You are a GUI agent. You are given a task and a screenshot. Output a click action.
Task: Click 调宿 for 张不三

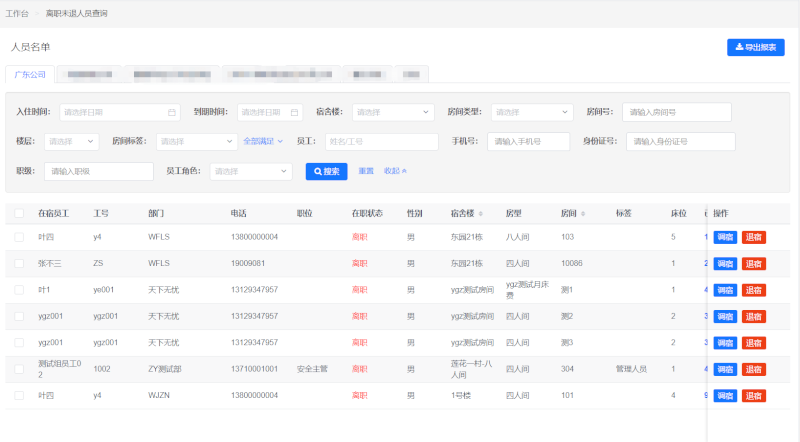pyautogui.click(x=725, y=264)
